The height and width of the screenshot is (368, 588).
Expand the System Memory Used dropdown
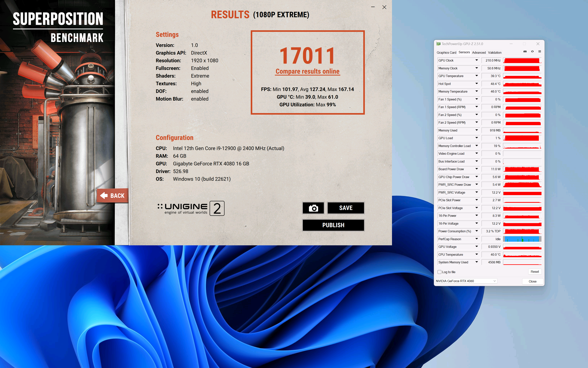coord(477,262)
